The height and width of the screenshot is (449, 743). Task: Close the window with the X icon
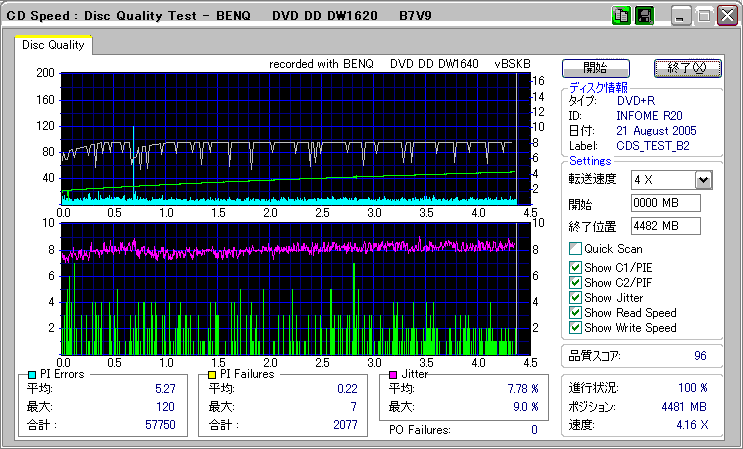tap(727, 16)
